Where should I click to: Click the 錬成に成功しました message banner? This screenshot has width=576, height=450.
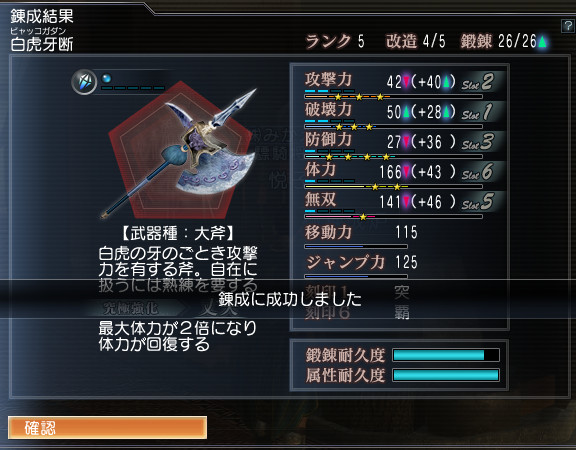[289, 299]
